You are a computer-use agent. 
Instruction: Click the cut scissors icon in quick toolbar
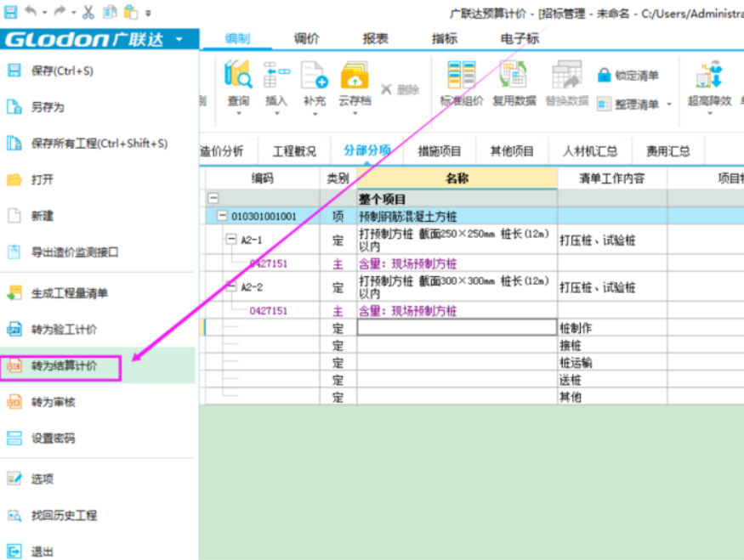pyautogui.click(x=88, y=13)
